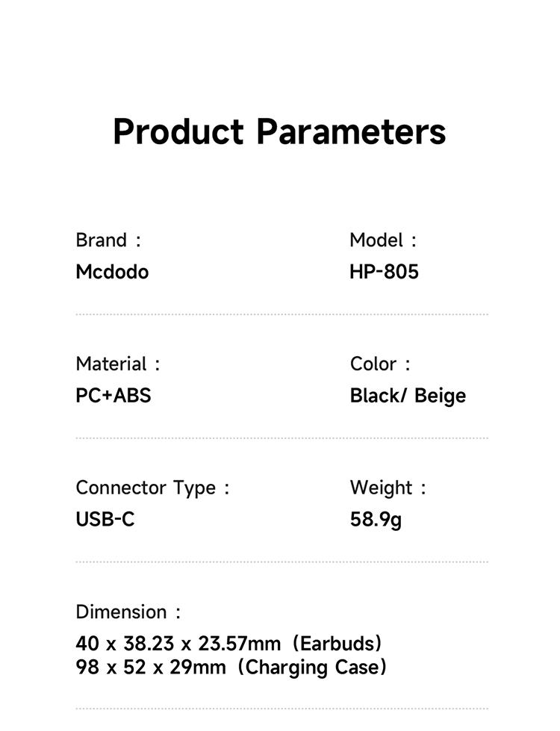This screenshot has height=731, width=560.
Task: Select the PC+ABS material value
Action: (113, 396)
